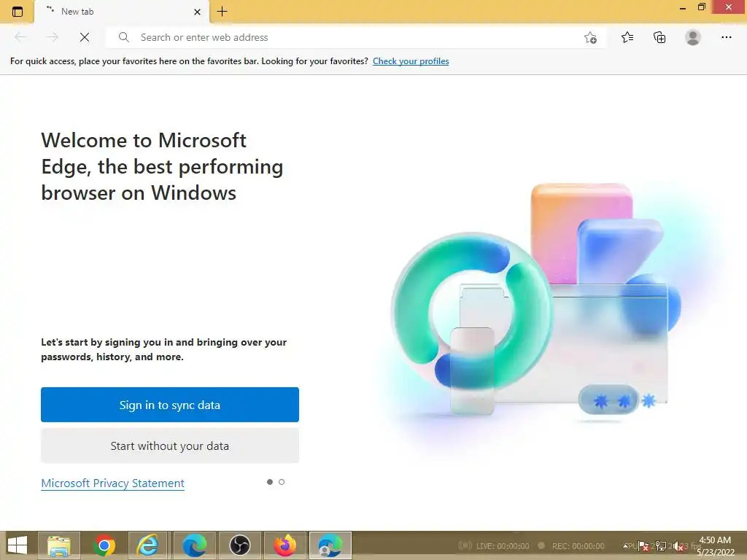Open OBS Studio from the taskbar
747x560 pixels.
239,545
